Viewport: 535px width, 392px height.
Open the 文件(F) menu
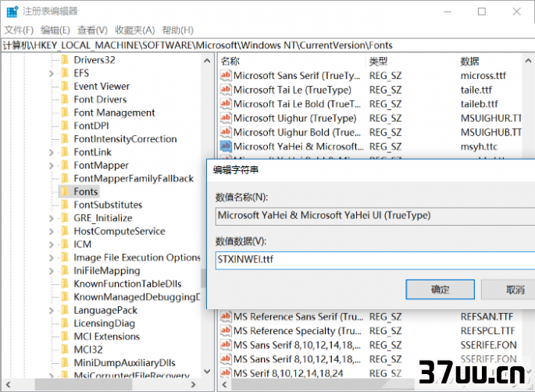point(19,30)
